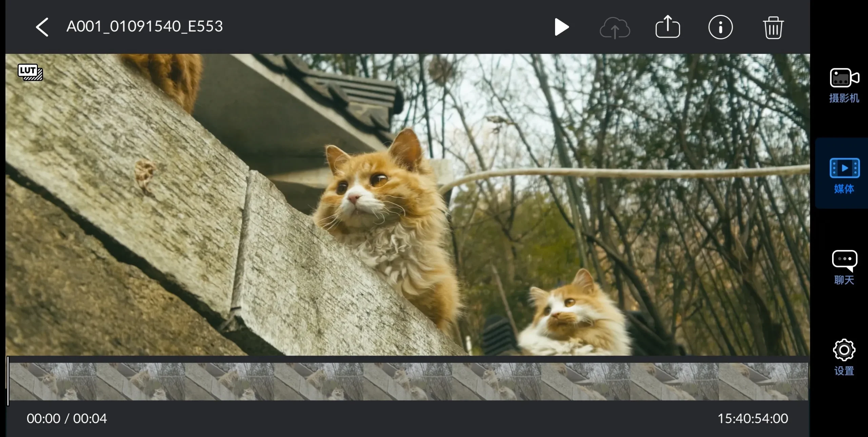Tap the 15:40:54:00 timecode display

pos(753,419)
